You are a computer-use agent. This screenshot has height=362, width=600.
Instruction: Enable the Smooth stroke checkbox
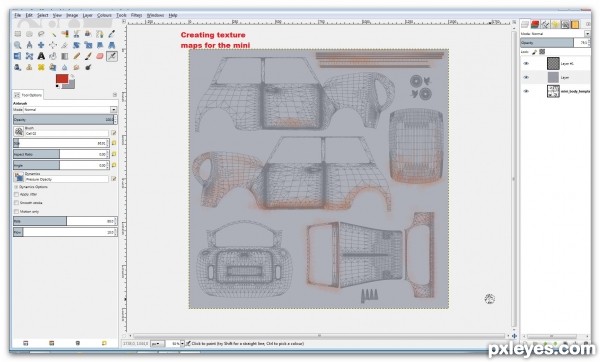(x=16, y=203)
